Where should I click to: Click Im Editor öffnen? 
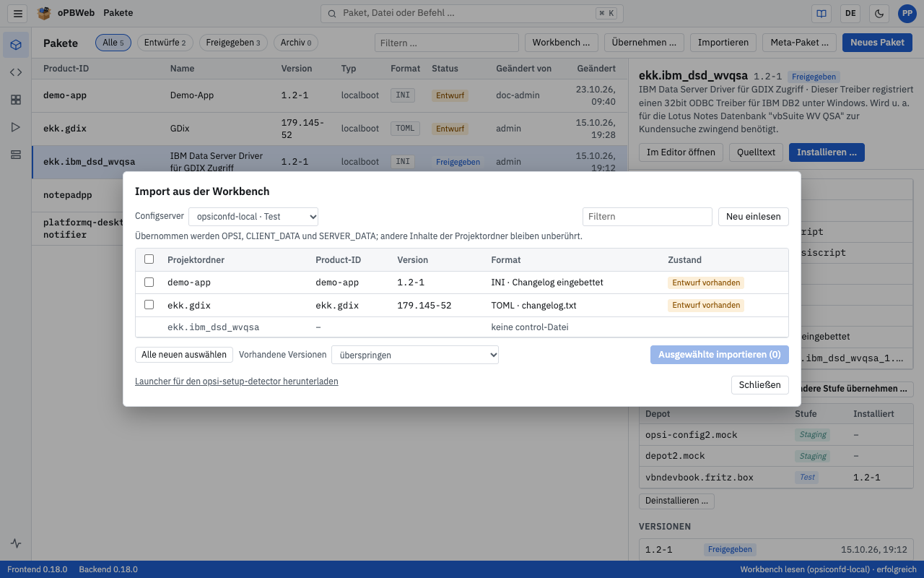pyautogui.click(x=681, y=152)
